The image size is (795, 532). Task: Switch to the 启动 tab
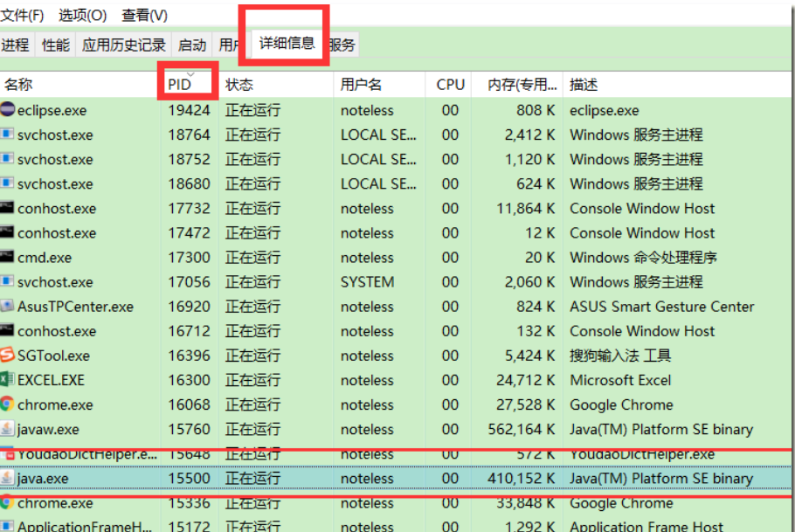(191, 45)
